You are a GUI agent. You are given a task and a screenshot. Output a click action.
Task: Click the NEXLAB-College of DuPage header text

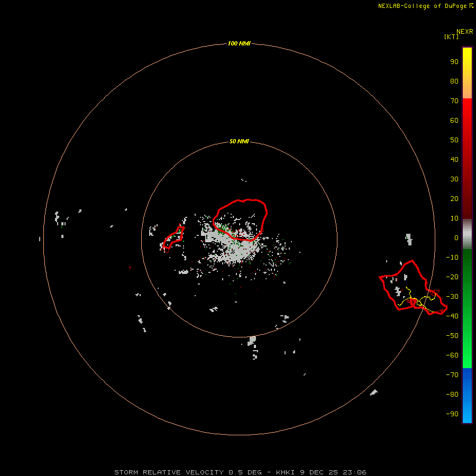click(426, 6)
